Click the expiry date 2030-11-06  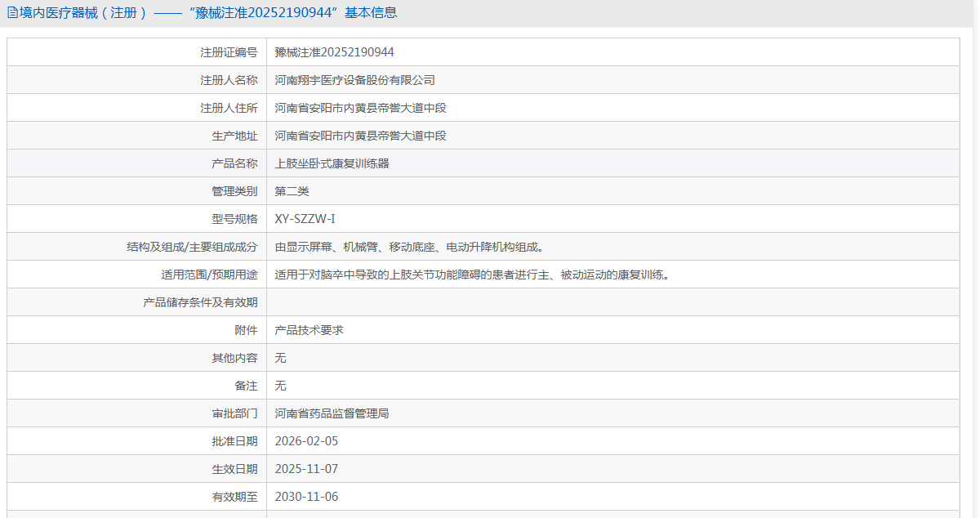point(306,497)
